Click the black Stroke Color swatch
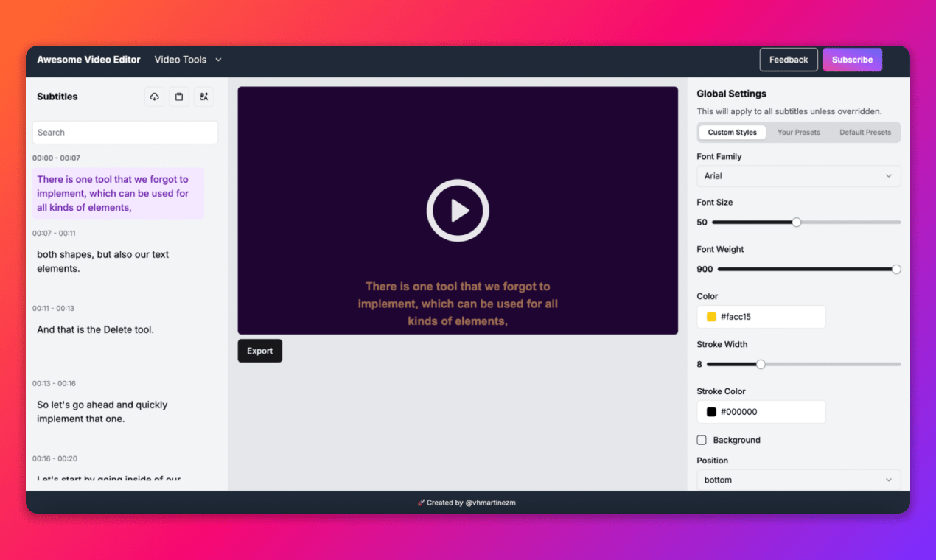Screen dimensions: 936x560 [711, 412]
